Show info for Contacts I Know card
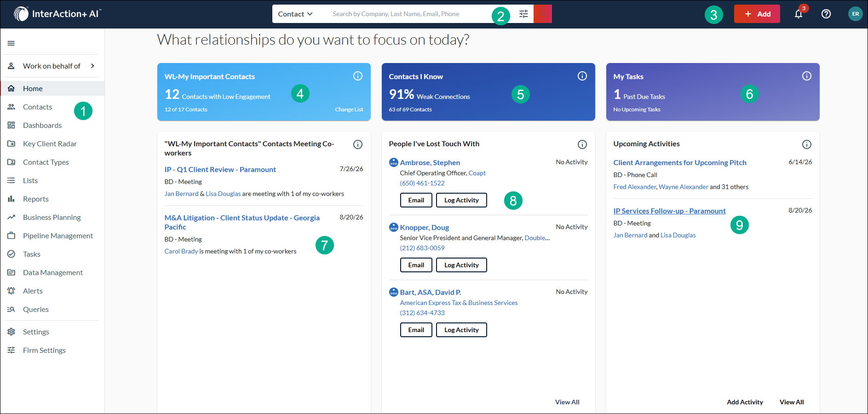 coord(582,76)
